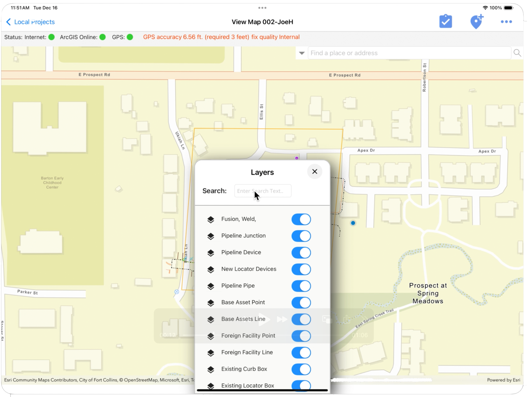Click the View Map 002-JoeH title
Viewport: 532px width, 397px height.
tap(262, 22)
